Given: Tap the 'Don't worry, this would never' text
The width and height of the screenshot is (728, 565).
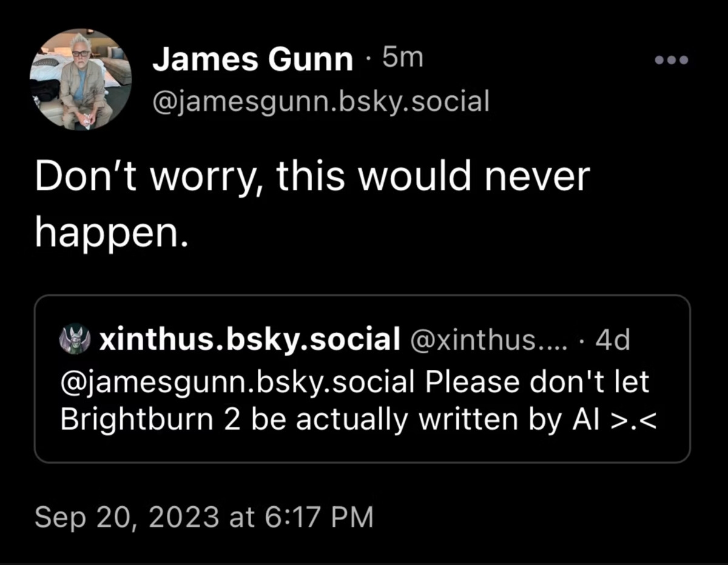Looking at the screenshot, I should point(312,178).
